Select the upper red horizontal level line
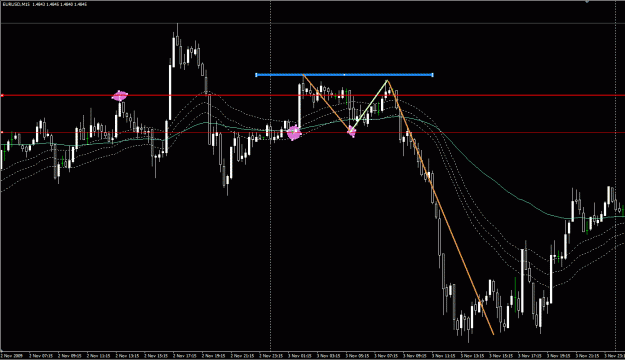 (312, 95)
